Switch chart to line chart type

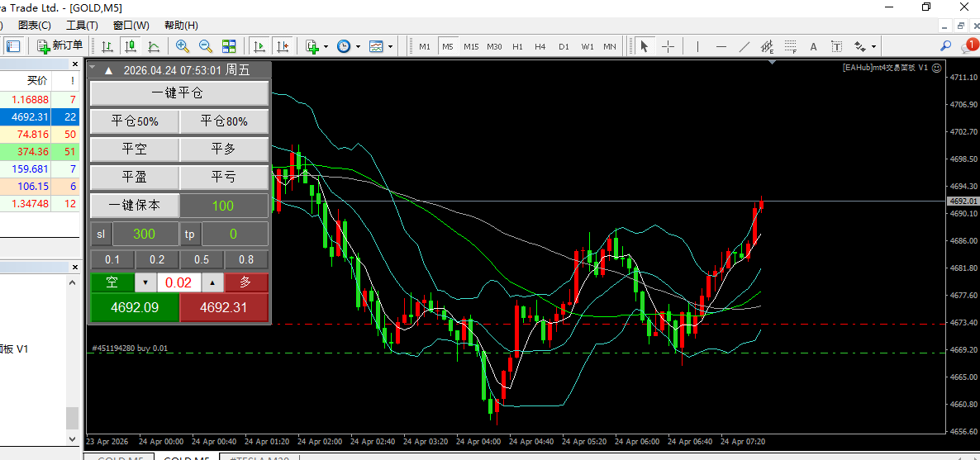[x=154, y=45]
